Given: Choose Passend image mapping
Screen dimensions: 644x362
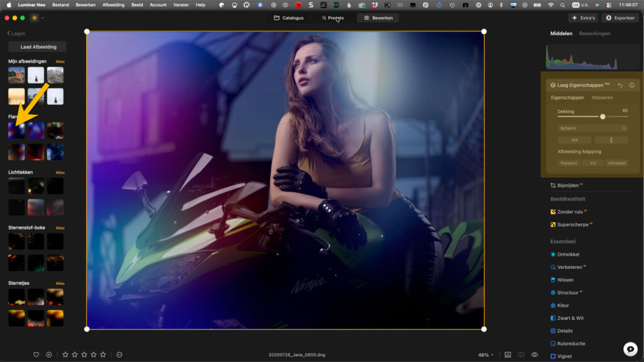Looking at the screenshot, I should tap(569, 163).
